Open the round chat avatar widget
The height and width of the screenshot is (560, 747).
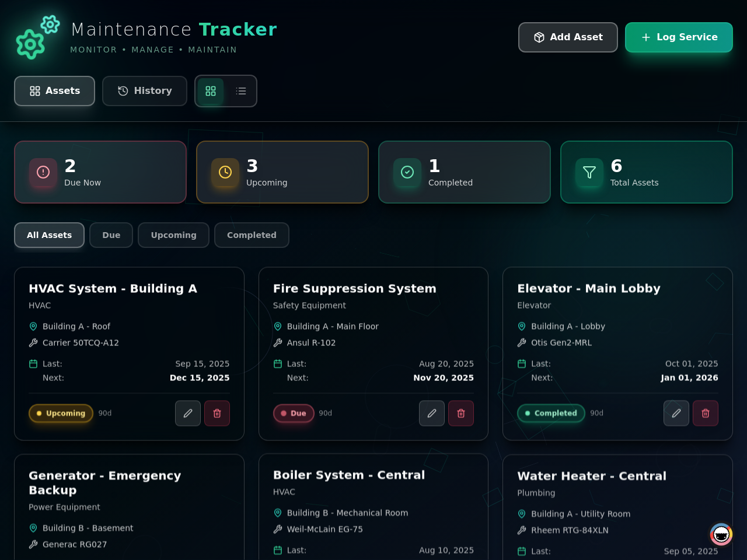click(721, 534)
